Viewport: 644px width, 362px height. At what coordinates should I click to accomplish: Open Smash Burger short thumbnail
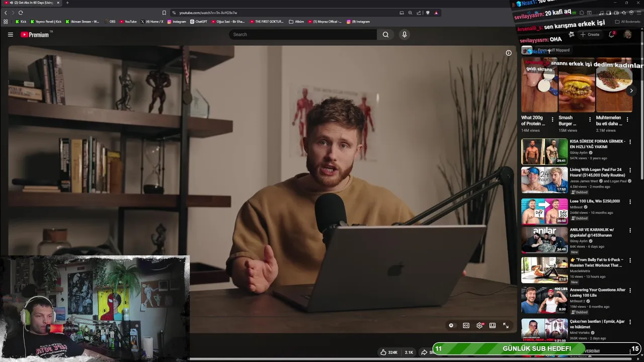[577, 84]
